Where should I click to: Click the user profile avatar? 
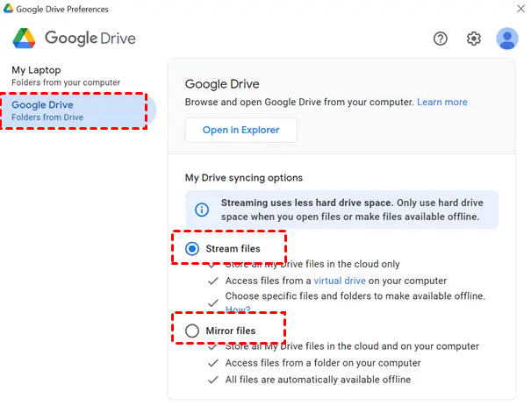(x=507, y=39)
